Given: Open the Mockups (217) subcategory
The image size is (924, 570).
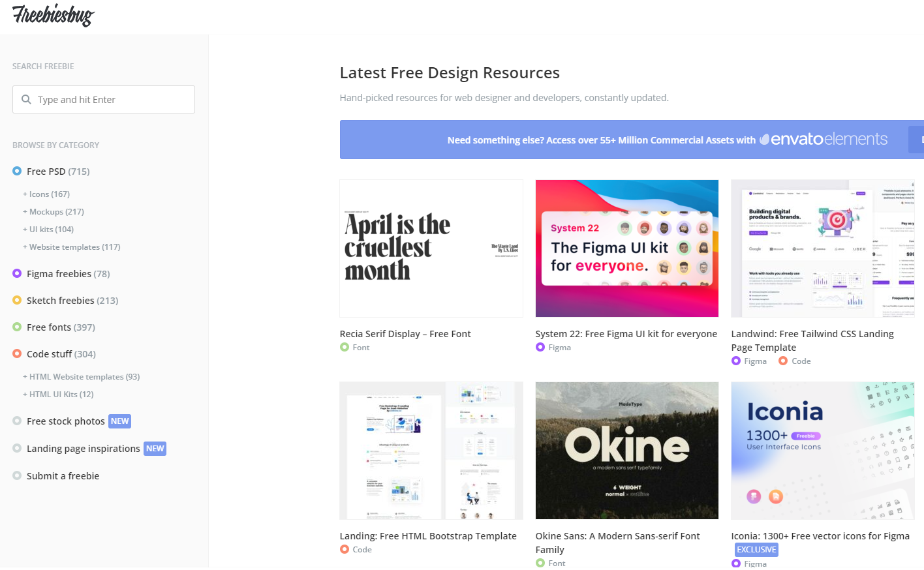Looking at the screenshot, I should [54, 212].
